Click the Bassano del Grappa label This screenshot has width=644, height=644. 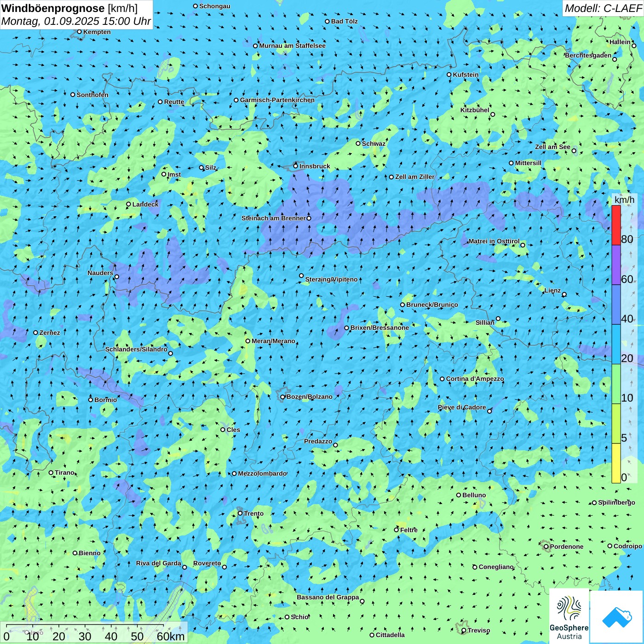pos(328,597)
